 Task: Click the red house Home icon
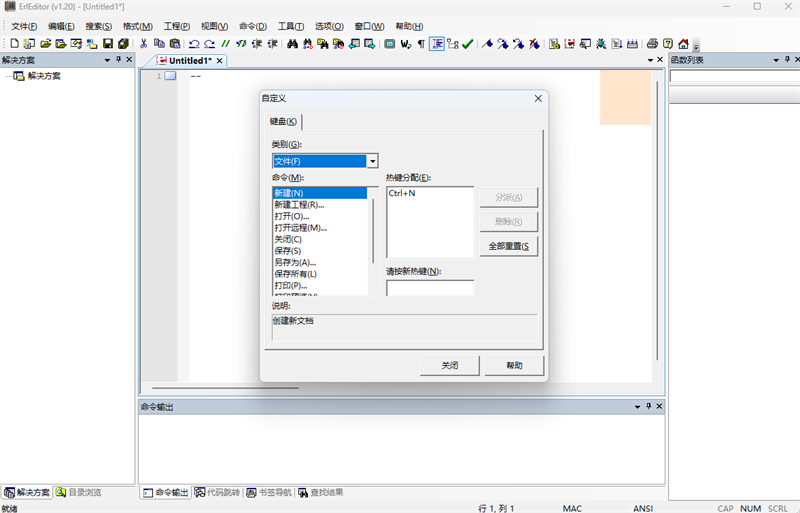683,44
